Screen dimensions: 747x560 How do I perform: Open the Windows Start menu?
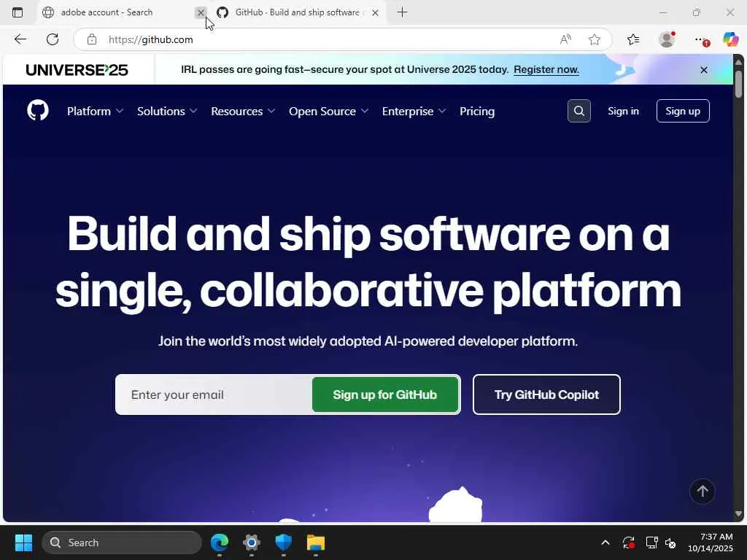tap(23, 542)
